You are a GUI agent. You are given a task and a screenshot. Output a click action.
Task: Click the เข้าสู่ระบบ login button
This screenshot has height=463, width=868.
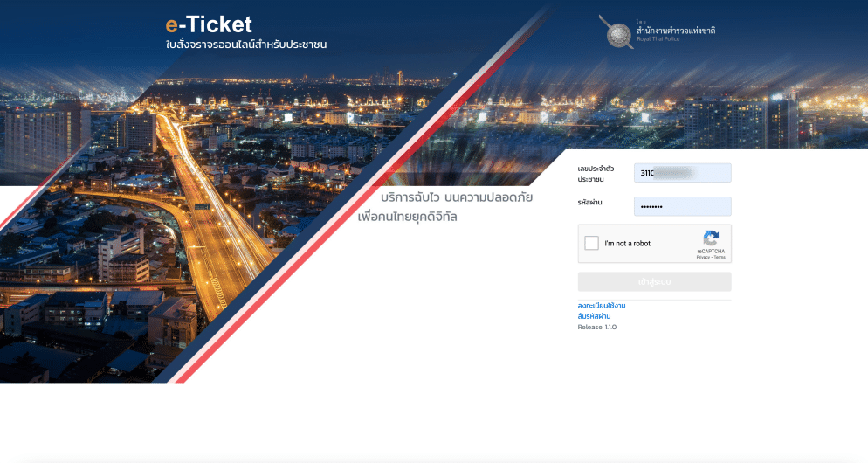tap(654, 282)
